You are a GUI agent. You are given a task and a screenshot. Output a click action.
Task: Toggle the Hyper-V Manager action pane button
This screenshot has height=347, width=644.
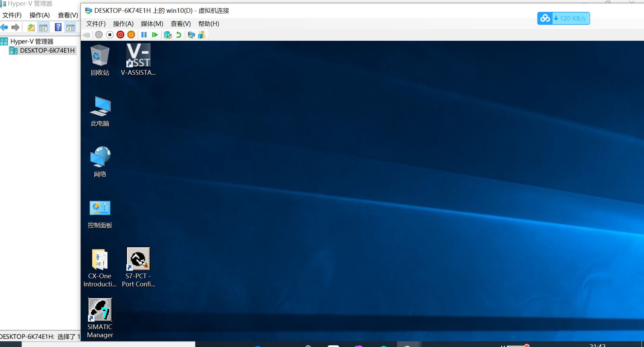(70, 28)
